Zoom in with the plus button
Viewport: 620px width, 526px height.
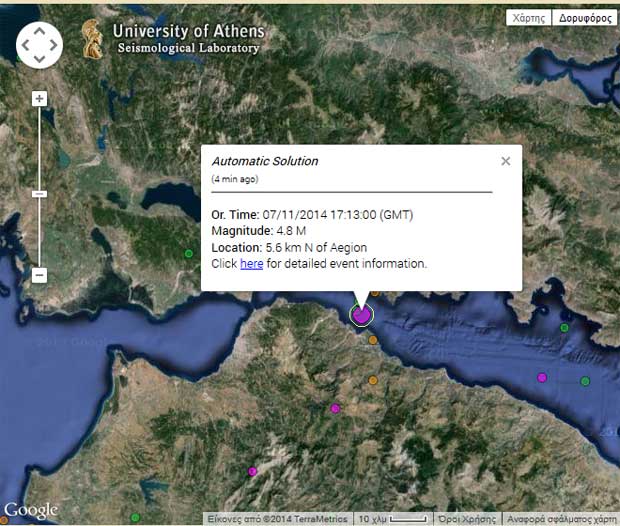tap(39, 98)
